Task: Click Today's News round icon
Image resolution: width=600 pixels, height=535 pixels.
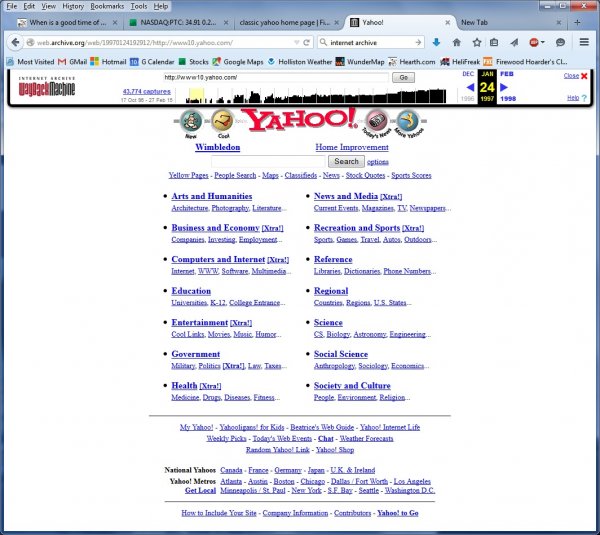Action: click(x=377, y=121)
